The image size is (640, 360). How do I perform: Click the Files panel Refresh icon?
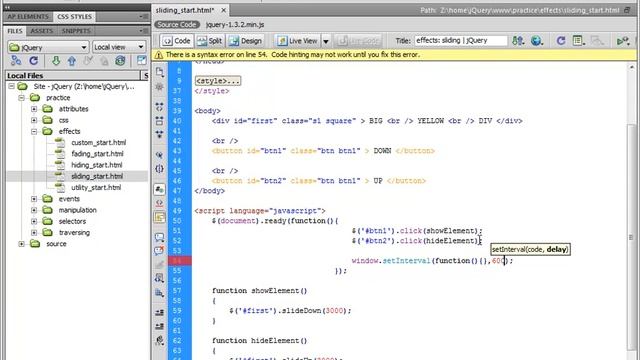(x=34, y=61)
